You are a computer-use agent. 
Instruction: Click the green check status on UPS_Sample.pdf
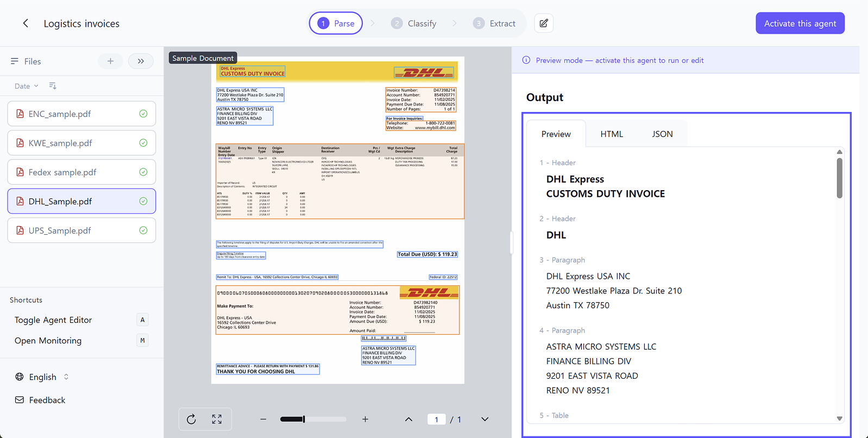click(143, 230)
